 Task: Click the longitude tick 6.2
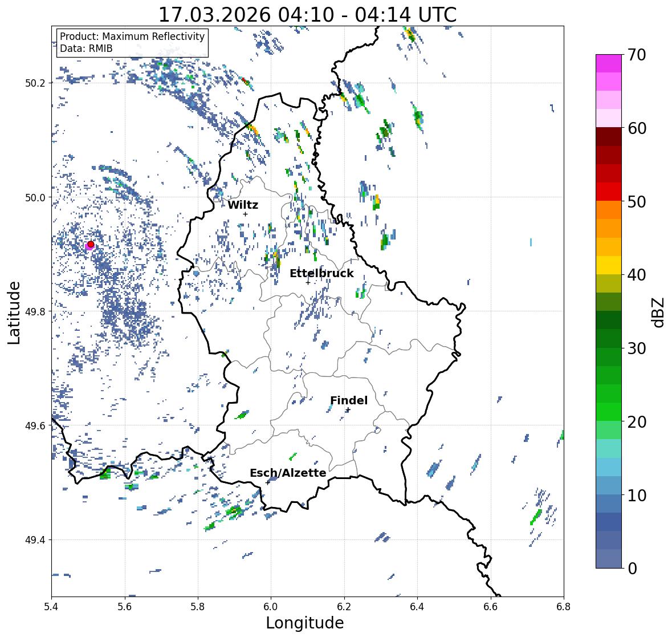coord(344,607)
